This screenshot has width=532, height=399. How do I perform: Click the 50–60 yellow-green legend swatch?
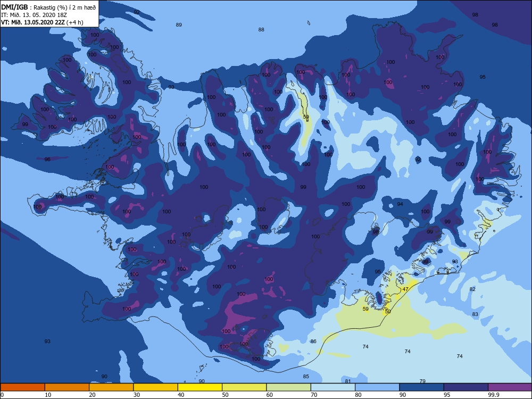click(244, 387)
